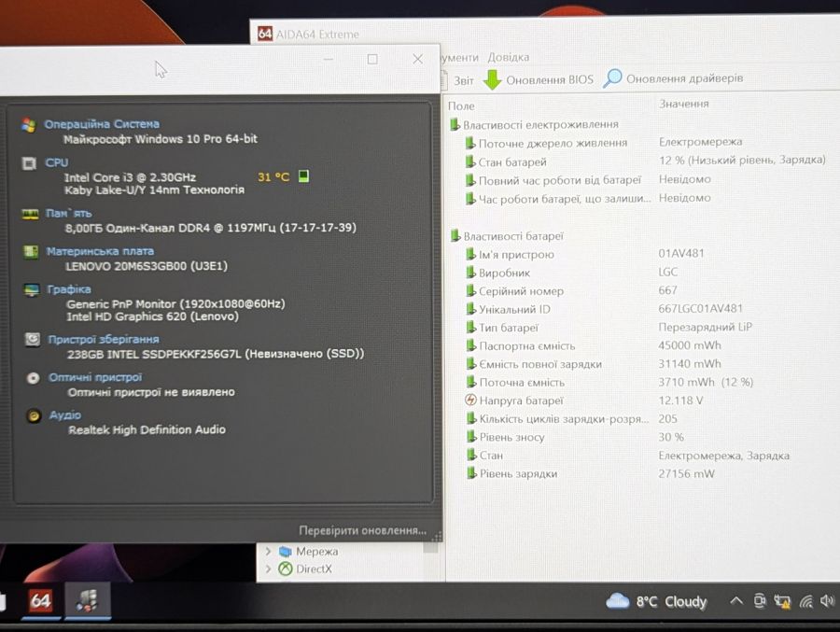Screen dimensions: 840x632
Task: Show hidden system tray icons
Action: [736, 601]
